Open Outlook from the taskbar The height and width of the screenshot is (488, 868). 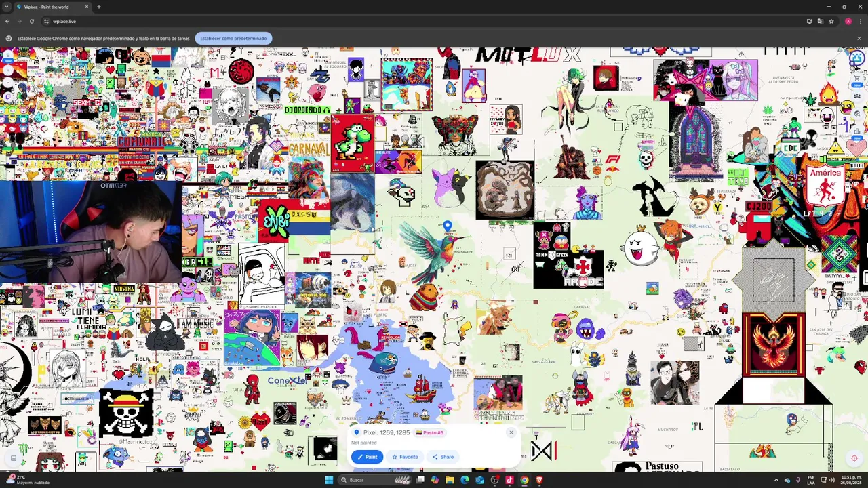click(x=479, y=480)
